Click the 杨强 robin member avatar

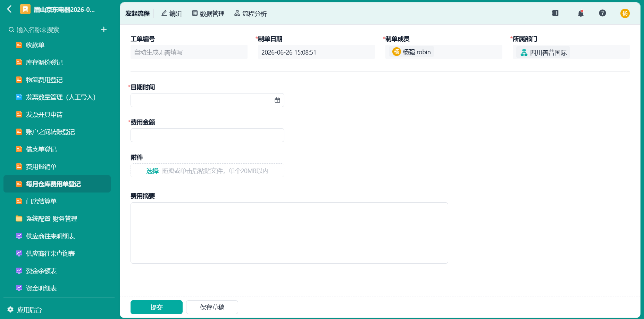point(396,52)
